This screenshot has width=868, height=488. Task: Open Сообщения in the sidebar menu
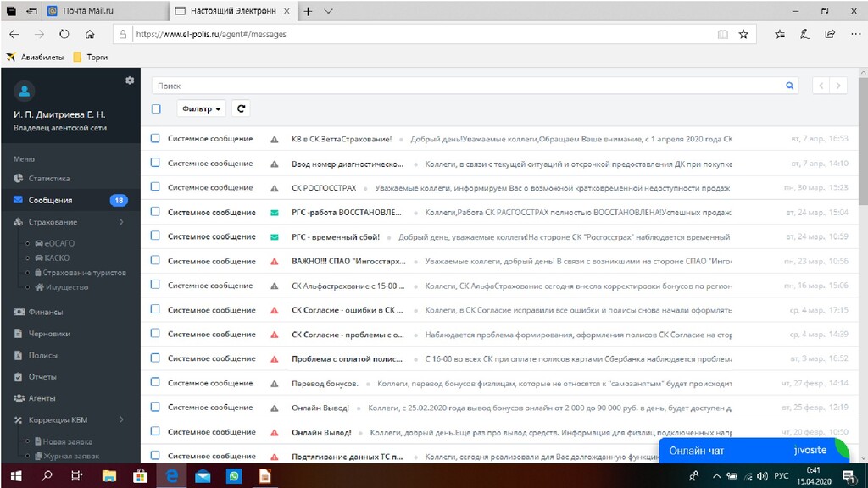tap(50, 200)
